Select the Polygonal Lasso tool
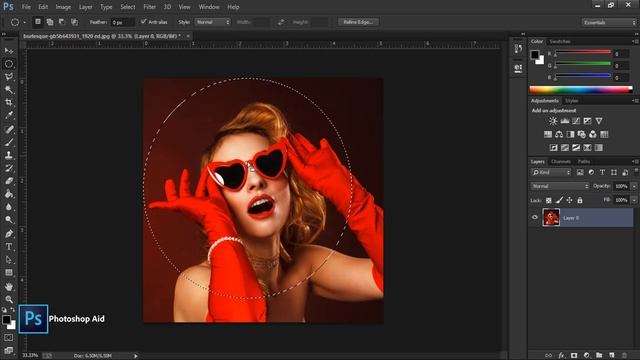Viewport: 640px width, 360px height. click(x=9, y=77)
